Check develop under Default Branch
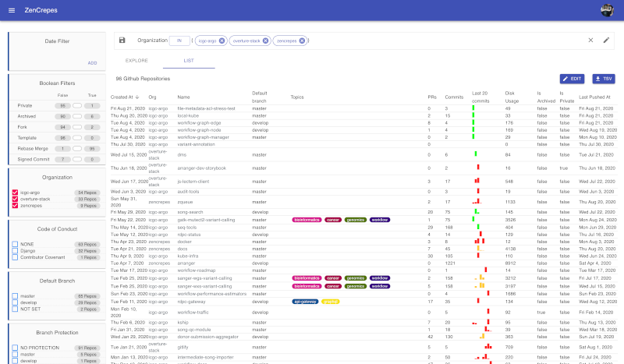624x364 pixels. coord(15,302)
